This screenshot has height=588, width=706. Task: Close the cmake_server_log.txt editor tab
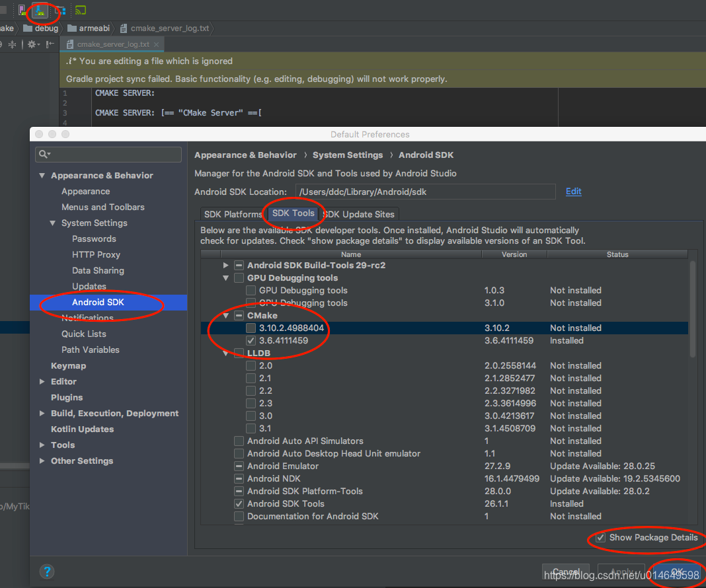click(x=156, y=44)
